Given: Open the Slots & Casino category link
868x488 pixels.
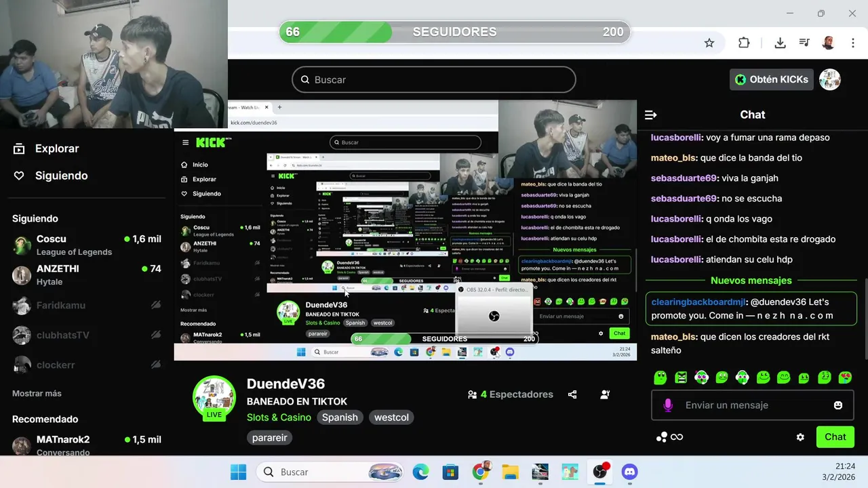Looking at the screenshot, I should tap(279, 418).
